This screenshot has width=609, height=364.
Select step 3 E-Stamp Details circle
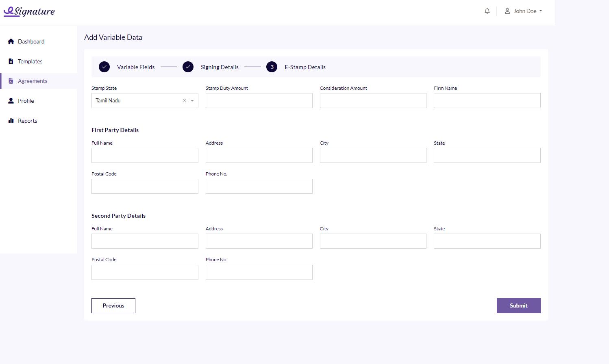coord(272,67)
